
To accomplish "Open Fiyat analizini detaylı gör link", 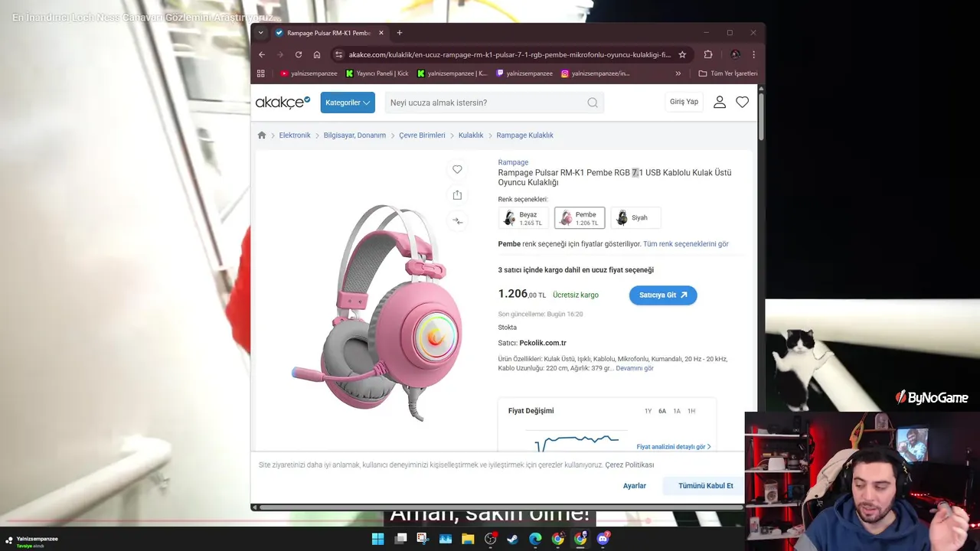I will [674, 447].
